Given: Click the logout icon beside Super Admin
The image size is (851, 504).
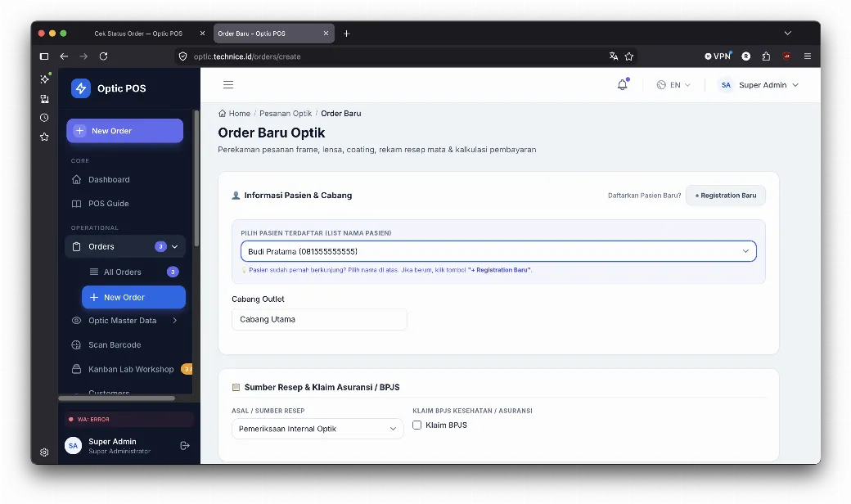Looking at the screenshot, I should coord(185,445).
